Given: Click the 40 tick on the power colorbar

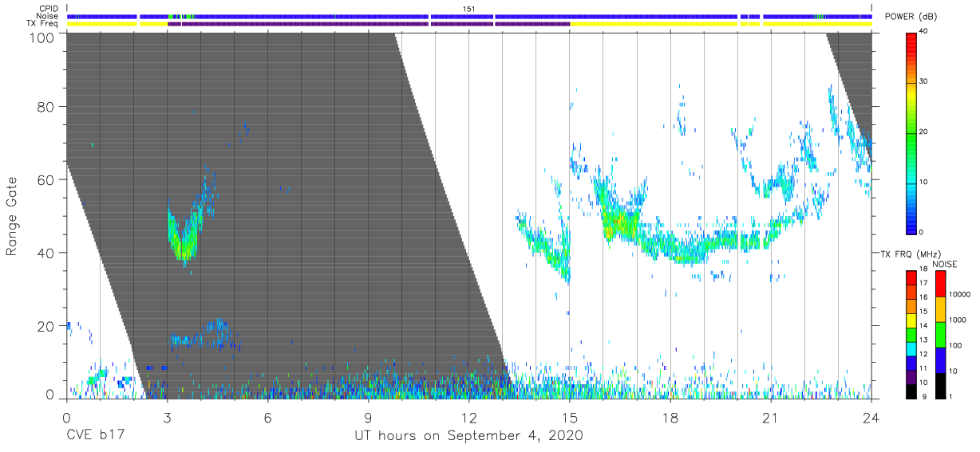Looking at the screenshot, I should [x=924, y=32].
